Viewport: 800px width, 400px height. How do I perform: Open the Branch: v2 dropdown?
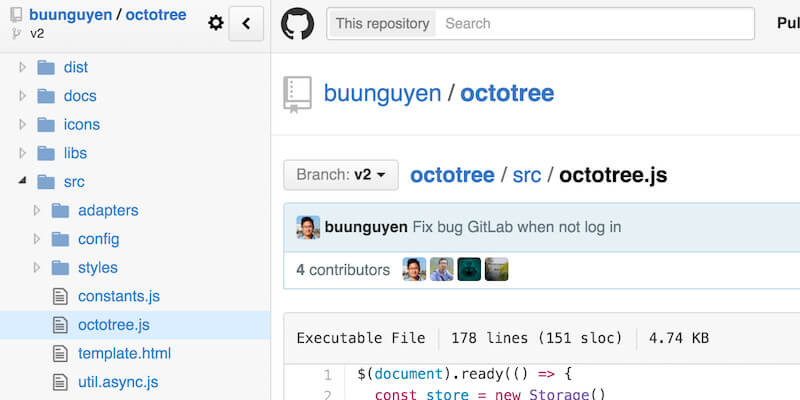[x=341, y=175]
